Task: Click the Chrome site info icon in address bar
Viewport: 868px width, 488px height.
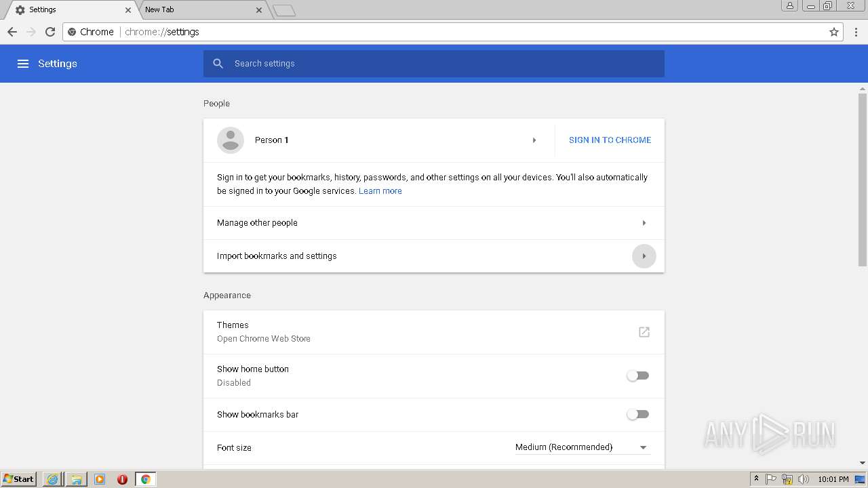Action: coord(73,32)
